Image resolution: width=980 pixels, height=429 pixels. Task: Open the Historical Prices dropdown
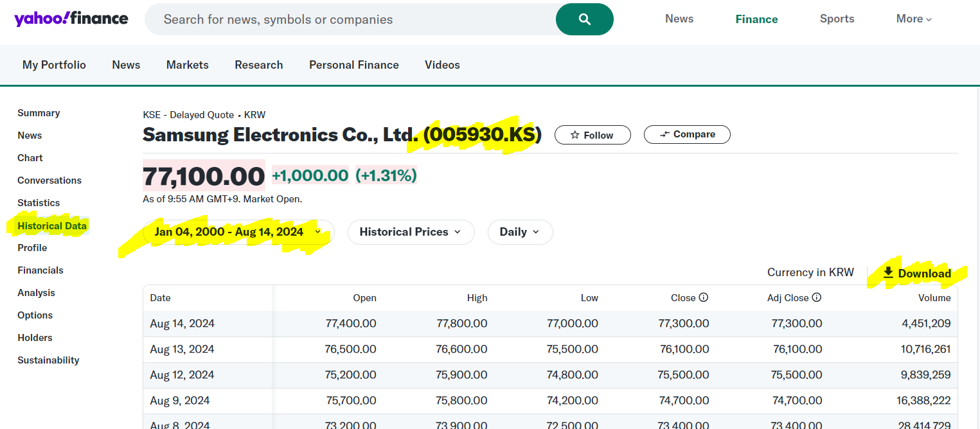tap(411, 232)
